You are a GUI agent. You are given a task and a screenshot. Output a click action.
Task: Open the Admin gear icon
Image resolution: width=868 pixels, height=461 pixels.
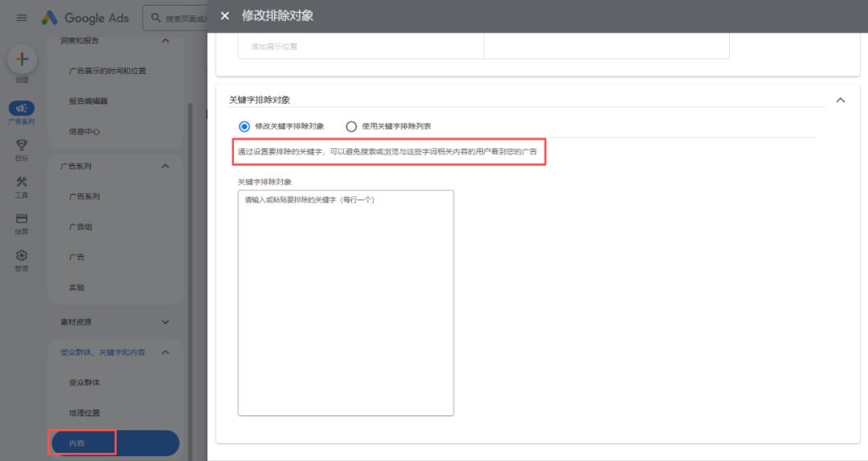pos(22,255)
